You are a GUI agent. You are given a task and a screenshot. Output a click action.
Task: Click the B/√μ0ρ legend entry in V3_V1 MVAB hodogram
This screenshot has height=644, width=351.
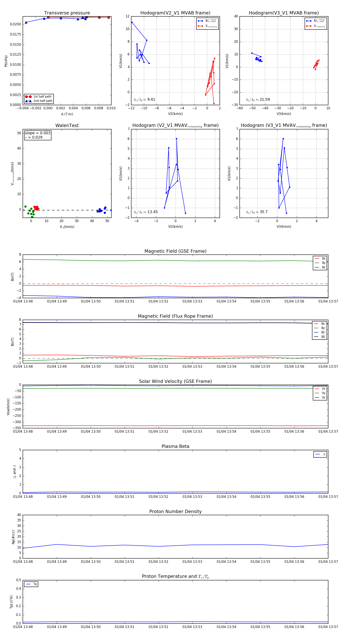click(316, 21)
